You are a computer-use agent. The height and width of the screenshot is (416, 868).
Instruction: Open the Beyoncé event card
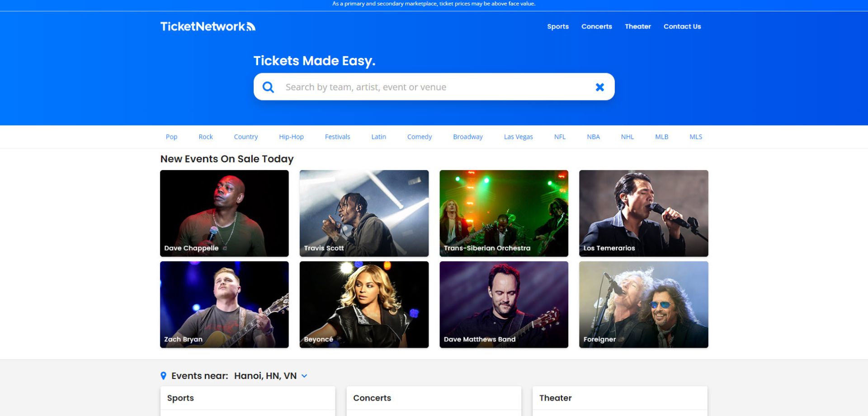coord(363,304)
